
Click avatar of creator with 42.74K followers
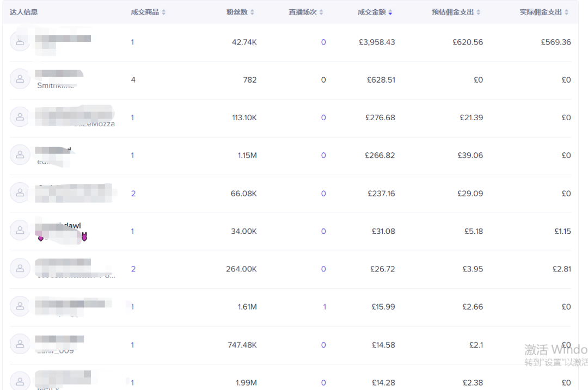click(x=20, y=41)
